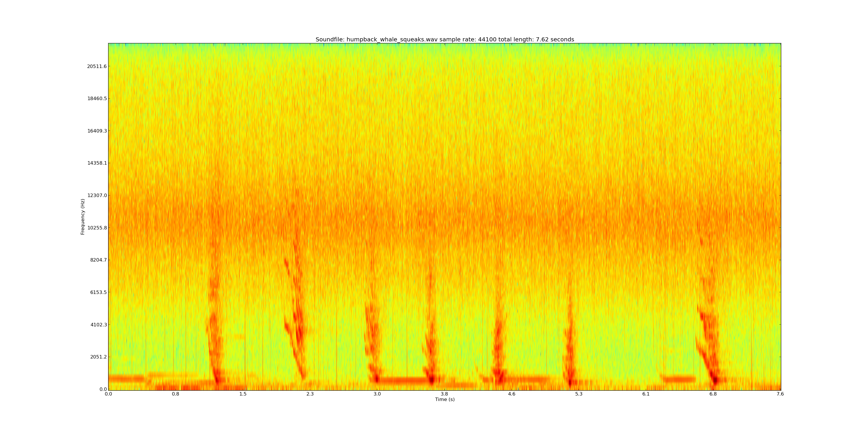Click the 3.8 time tick label
The image size is (868, 434).
(444, 394)
